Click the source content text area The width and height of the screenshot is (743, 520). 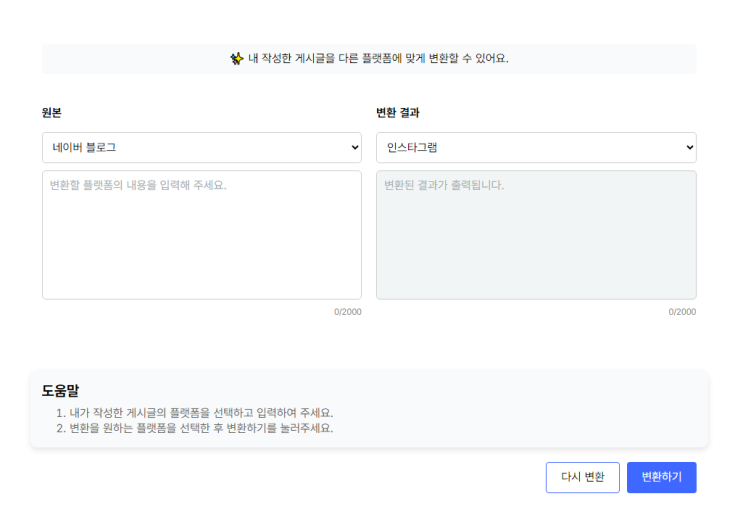202,235
